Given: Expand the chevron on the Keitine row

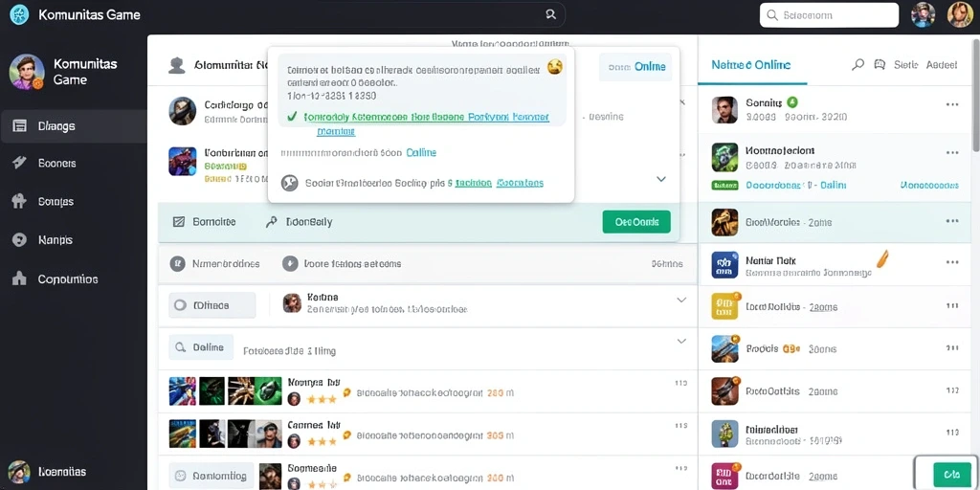Looking at the screenshot, I should click(681, 300).
